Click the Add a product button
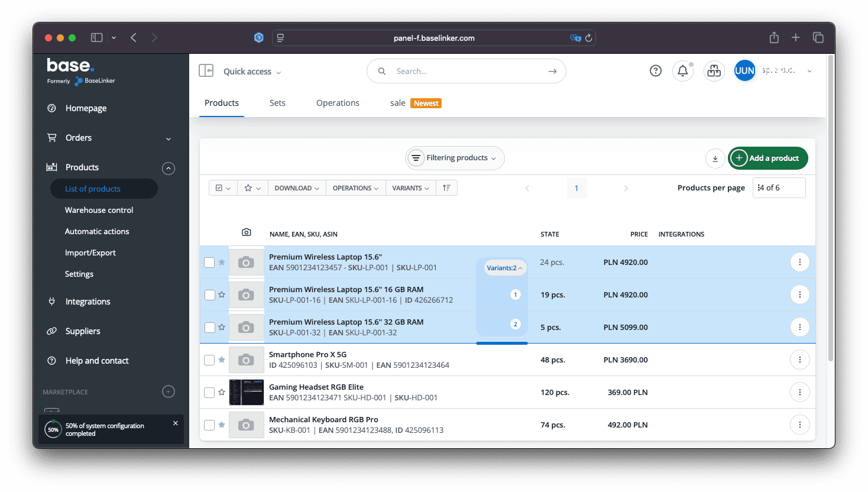The height and width of the screenshot is (492, 868). click(767, 158)
